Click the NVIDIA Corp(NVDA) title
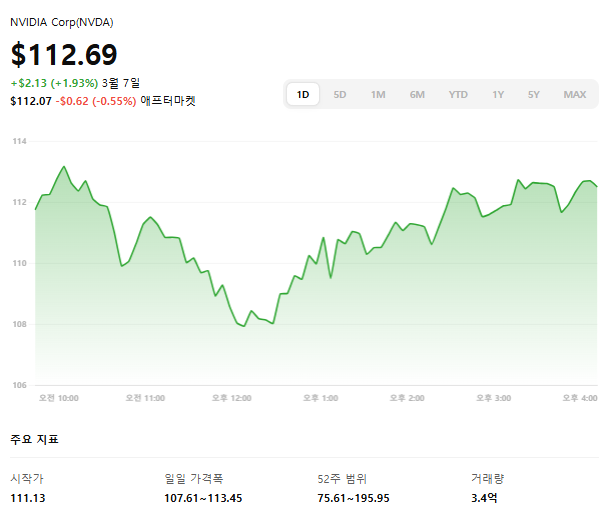This screenshot has width=615, height=520. click(x=62, y=22)
